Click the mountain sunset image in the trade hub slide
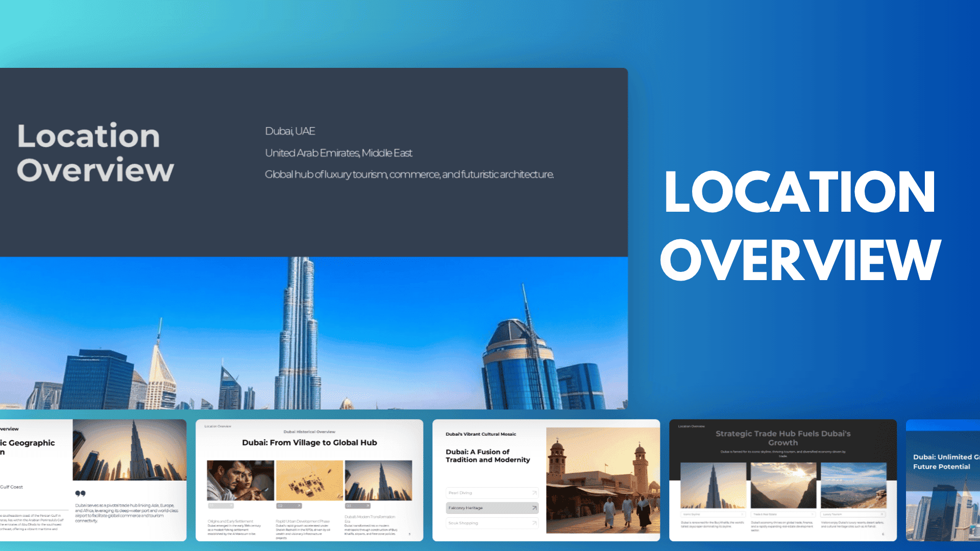980x551 pixels. (x=783, y=485)
